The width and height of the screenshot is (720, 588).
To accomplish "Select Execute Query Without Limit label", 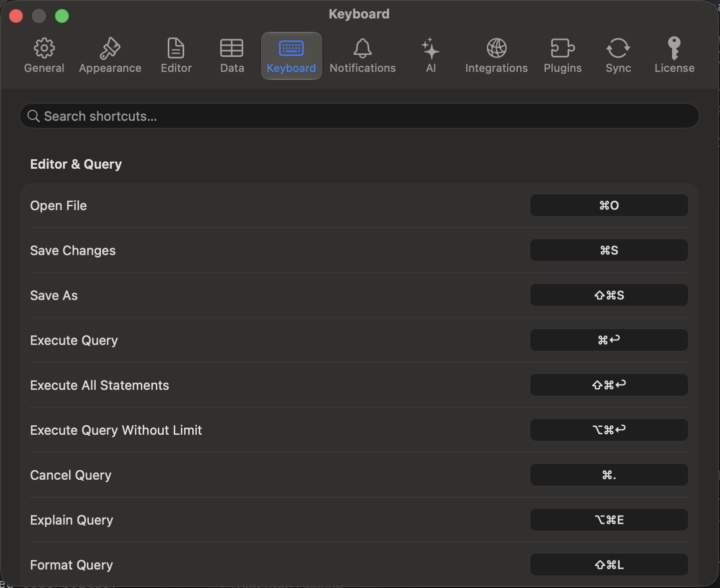I will point(116,430).
